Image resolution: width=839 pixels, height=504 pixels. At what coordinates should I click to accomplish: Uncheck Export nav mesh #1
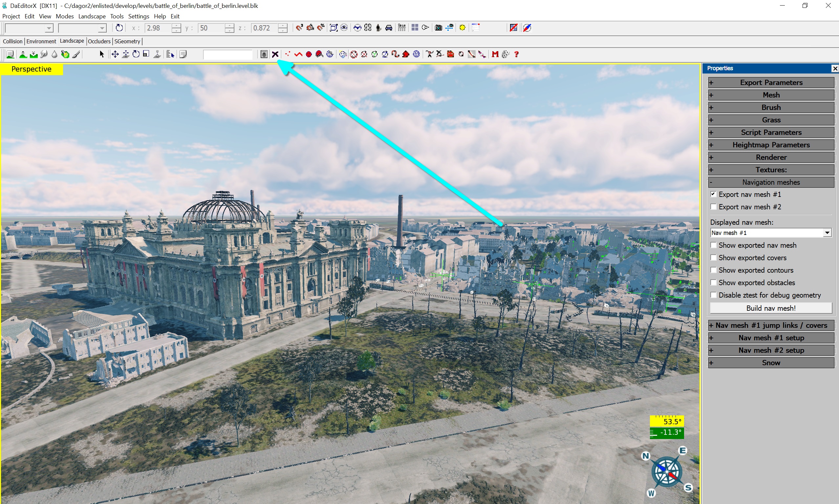(x=713, y=194)
